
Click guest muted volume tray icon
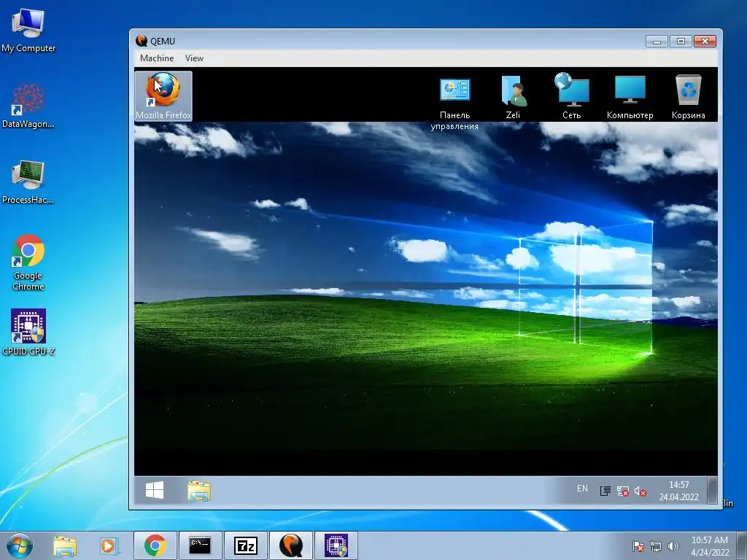pyautogui.click(x=640, y=491)
